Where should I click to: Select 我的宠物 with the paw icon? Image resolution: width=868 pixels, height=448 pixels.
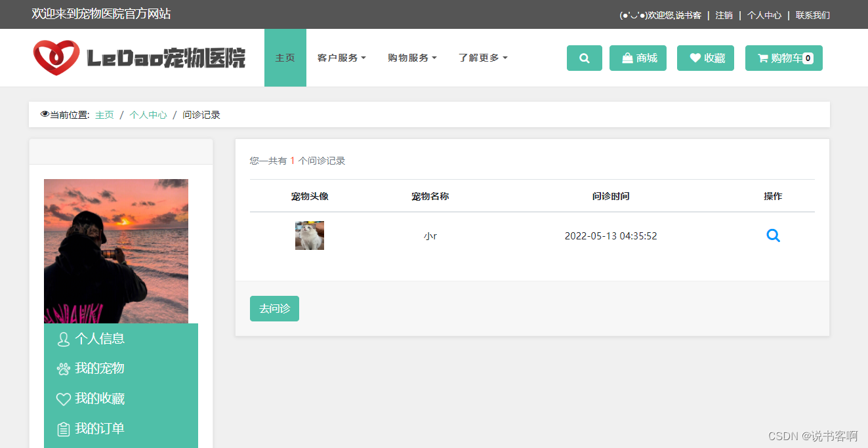92,369
